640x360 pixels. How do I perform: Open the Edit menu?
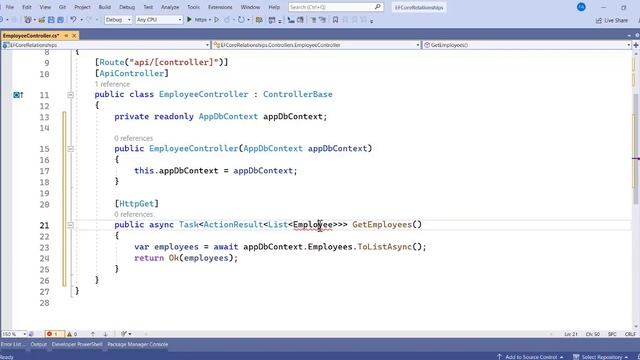tap(27, 7)
